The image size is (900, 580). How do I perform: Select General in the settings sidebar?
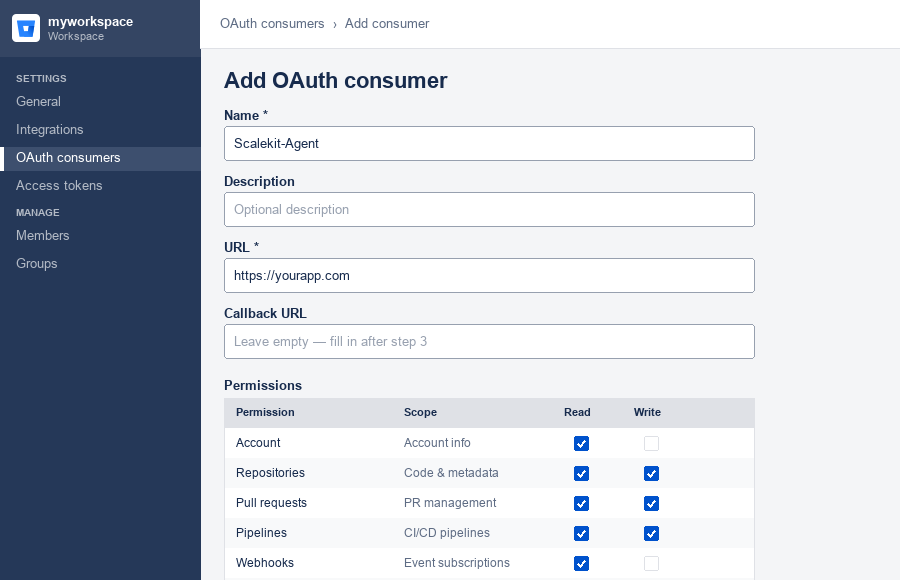[x=38, y=101]
